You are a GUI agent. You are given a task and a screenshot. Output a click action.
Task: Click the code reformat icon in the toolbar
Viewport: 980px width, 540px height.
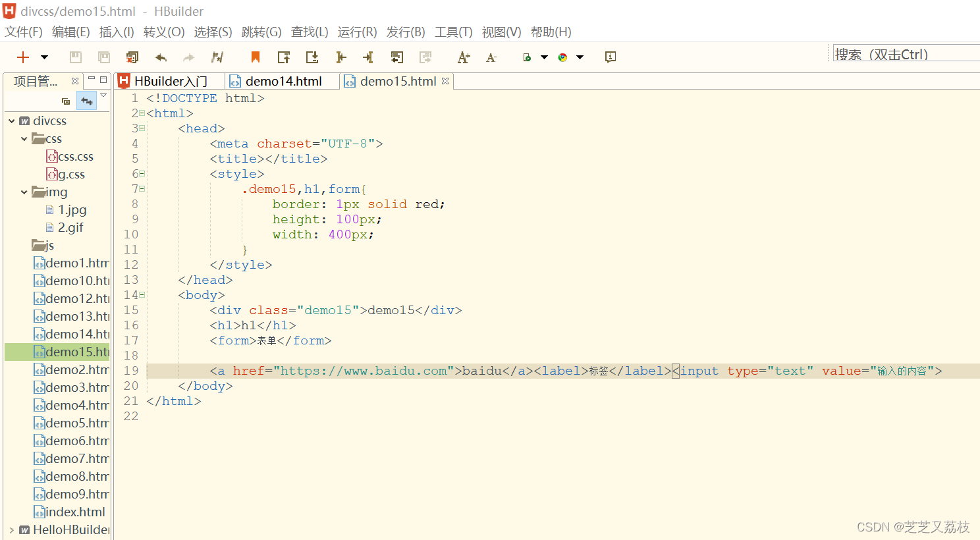217,57
